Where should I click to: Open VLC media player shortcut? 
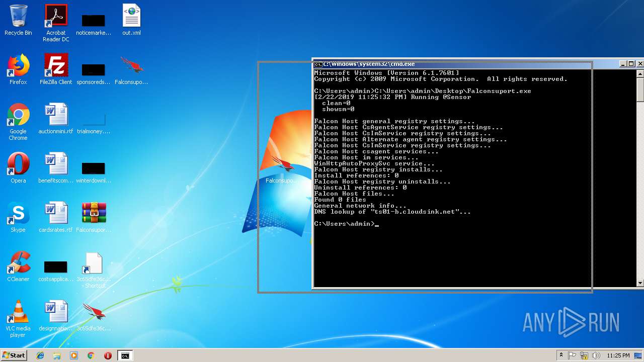tap(18, 319)
